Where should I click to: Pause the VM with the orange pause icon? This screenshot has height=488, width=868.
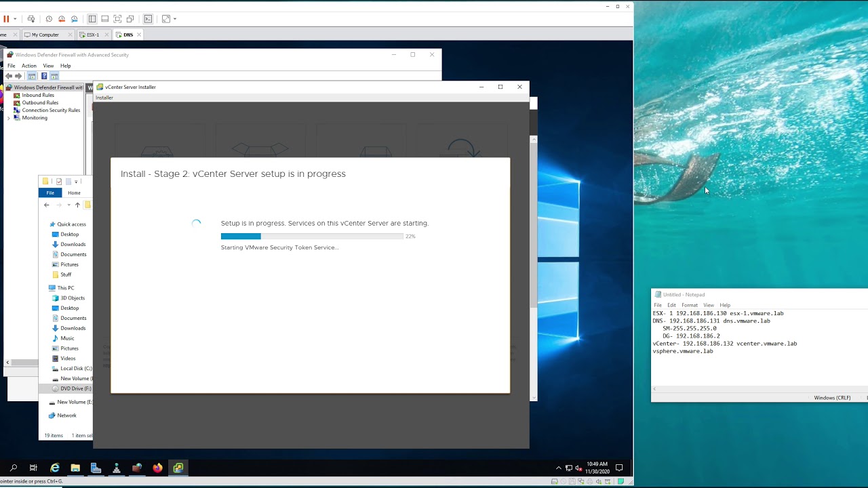coord(6,19)
